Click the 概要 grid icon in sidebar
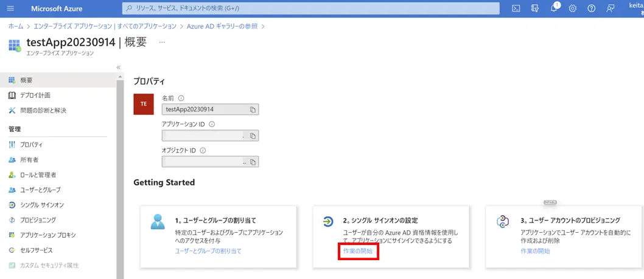 [x=12, y=80]
